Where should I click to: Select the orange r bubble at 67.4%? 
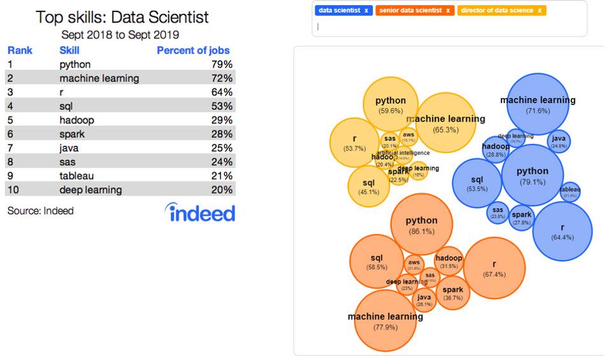(494, 269)
